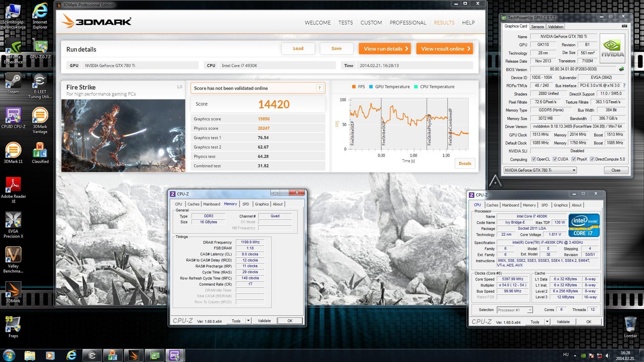Click the teal CPU Temperature legend swatch
Viewport: 644px width, 362px height.
tap(416, 87)
